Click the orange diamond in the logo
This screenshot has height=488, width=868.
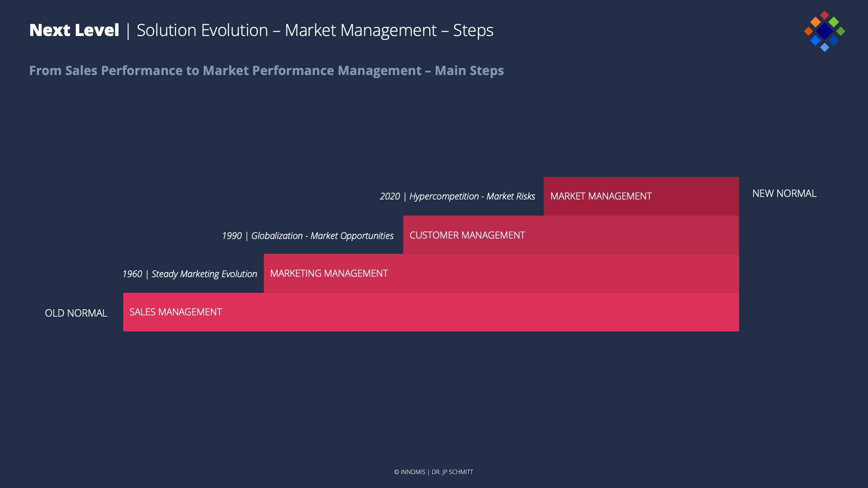[x=815, y=22]
